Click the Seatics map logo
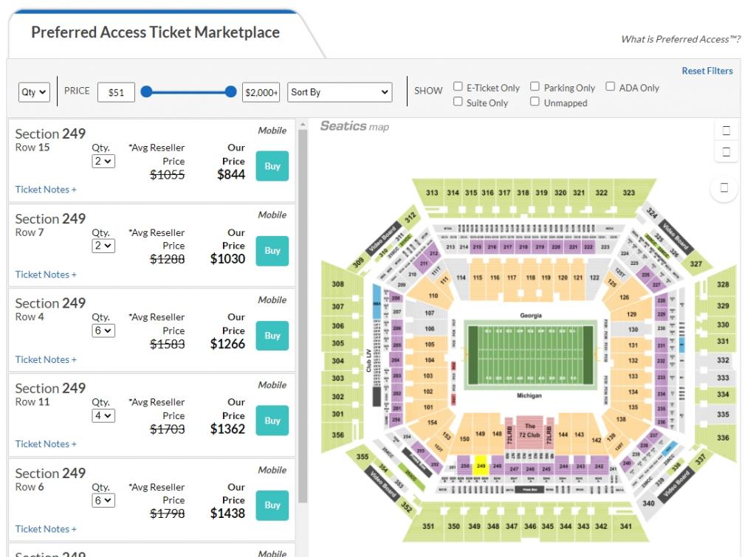756x557 pixels. 353,125
